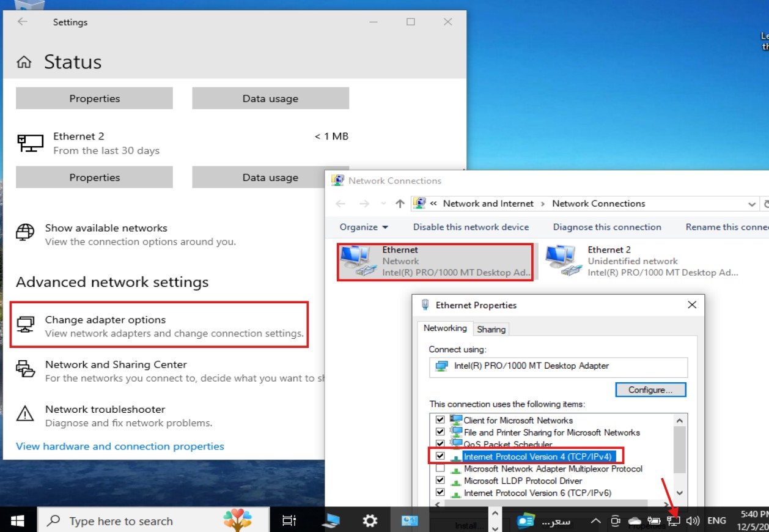Open the laptop network app on taskbar
Viewport: 769px width, 532px height.
(331, 520)
